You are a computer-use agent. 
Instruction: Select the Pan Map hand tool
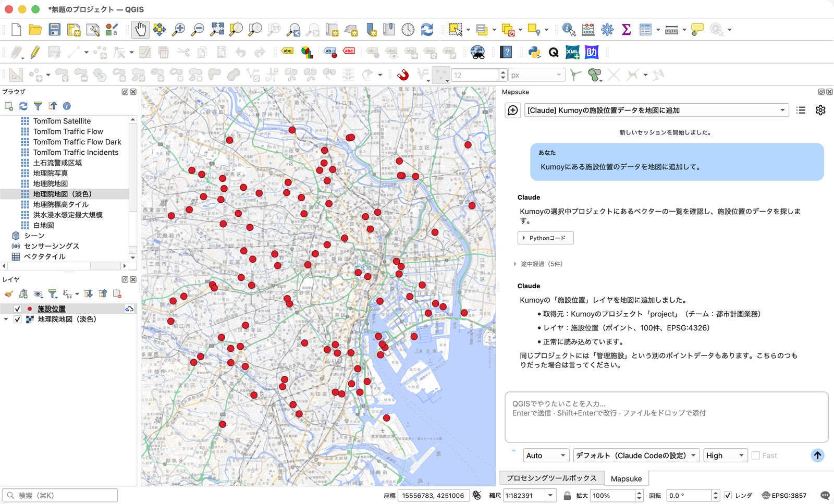tap(140, 30)
